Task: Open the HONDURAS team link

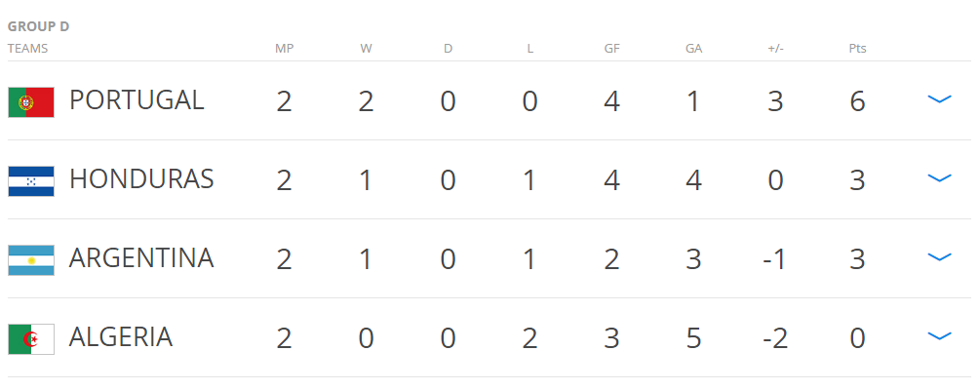Action: (x=141, y=179)
